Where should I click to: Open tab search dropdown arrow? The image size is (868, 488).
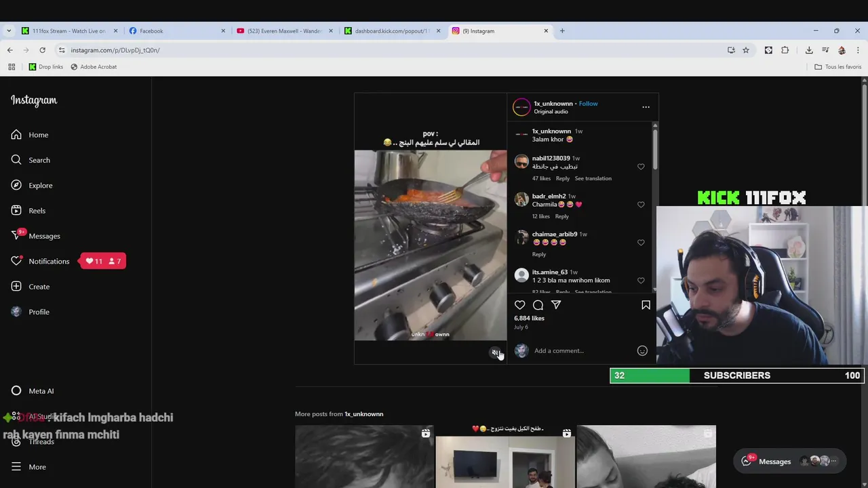coord(8,30)
